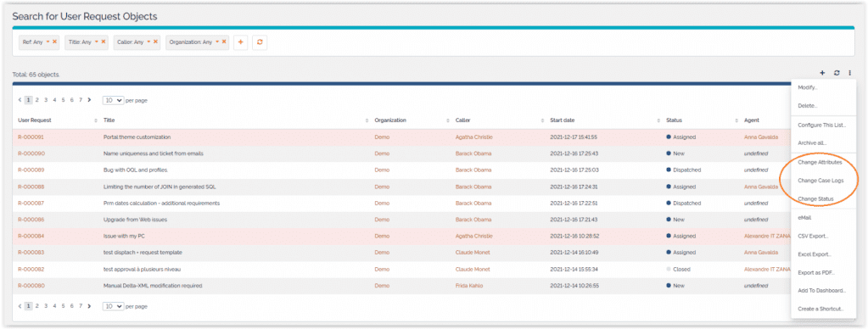Viewport: 868px width, 329px height.
Task: Open Agatha Christie in the R-000091 row
Action: click(x=473, y=137)
